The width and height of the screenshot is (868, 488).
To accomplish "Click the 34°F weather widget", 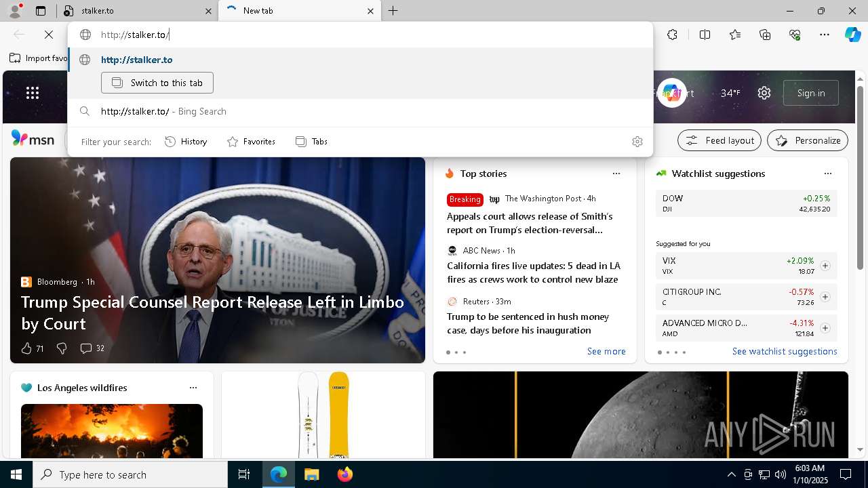I will tap(730, 93).
